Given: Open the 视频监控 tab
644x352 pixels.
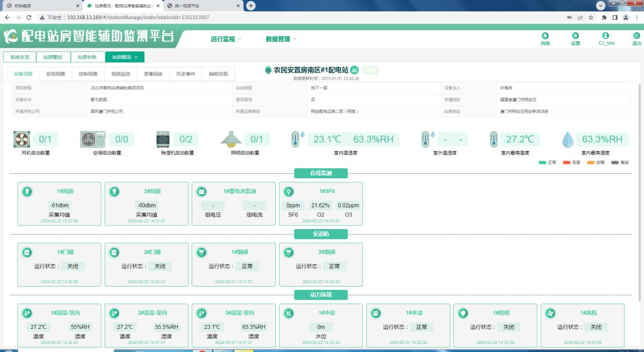Looking at the screenshot, I should coord(121,74).
